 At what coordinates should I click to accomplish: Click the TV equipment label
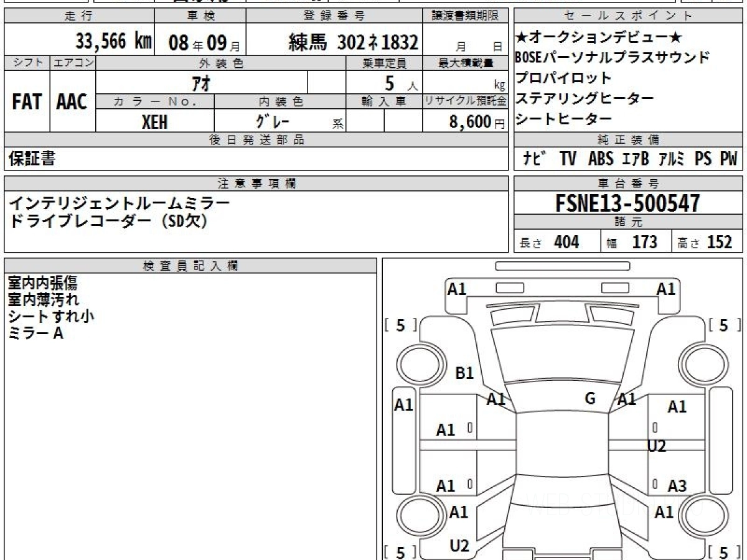[567, 159]
